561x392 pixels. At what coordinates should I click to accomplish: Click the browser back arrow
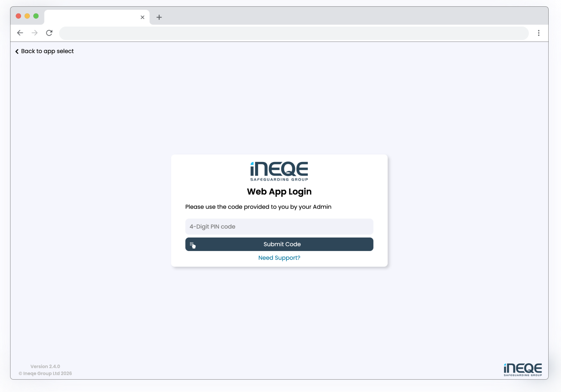[x=20, y=33]
